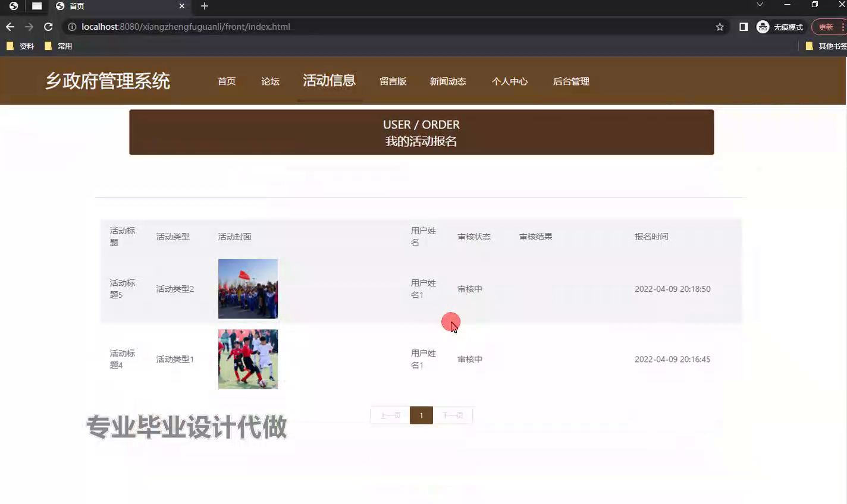Click 用户姓名1 in 活动标题5 row
This screenshot has width=847, height=504.
424,289
